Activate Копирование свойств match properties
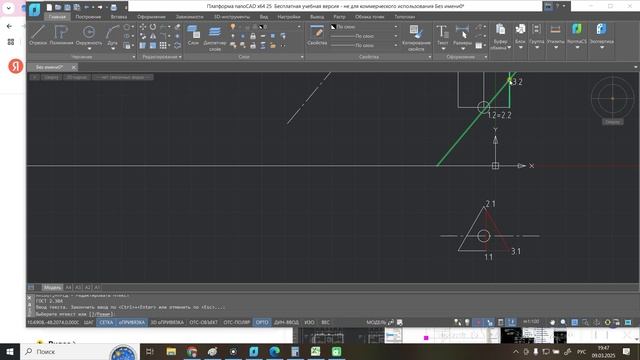Viewport: 640px width, 360px height. tap(416, 38)
